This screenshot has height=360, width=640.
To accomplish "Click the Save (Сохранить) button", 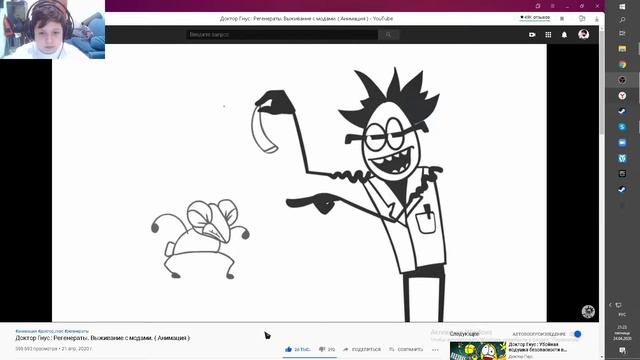I will coord(406,349).
